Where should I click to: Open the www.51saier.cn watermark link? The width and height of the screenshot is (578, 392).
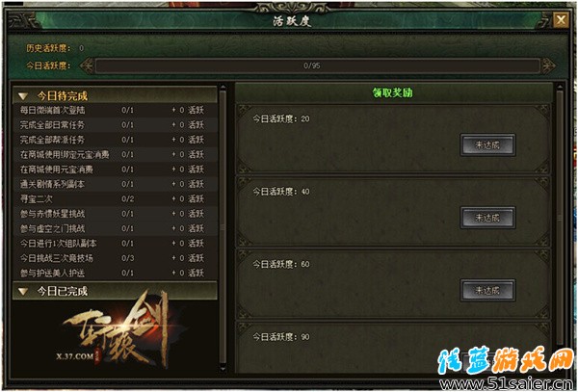[x=508, y=384]
